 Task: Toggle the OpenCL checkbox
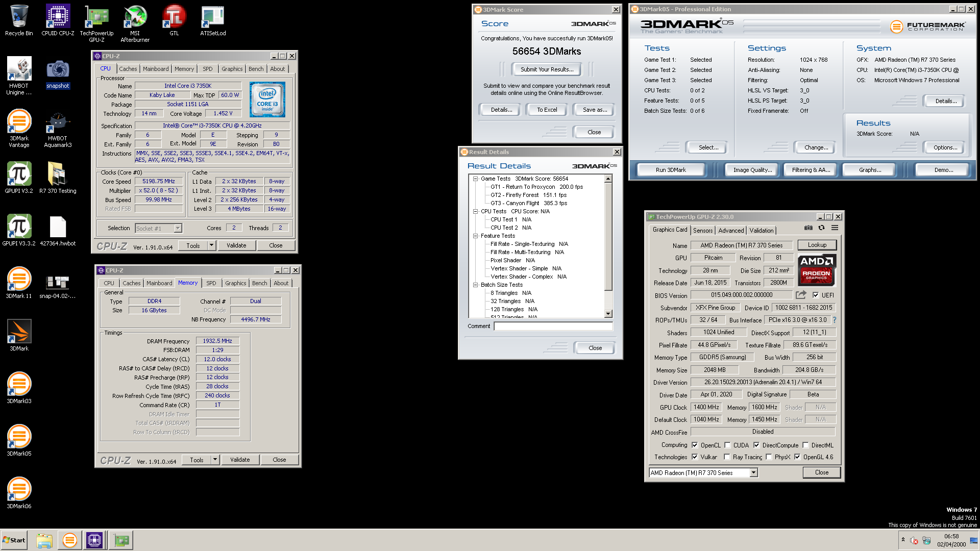tap(695, 445)
